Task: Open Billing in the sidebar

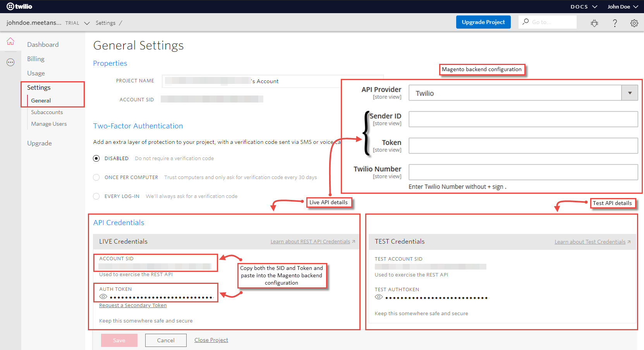Action: [36, 59]
